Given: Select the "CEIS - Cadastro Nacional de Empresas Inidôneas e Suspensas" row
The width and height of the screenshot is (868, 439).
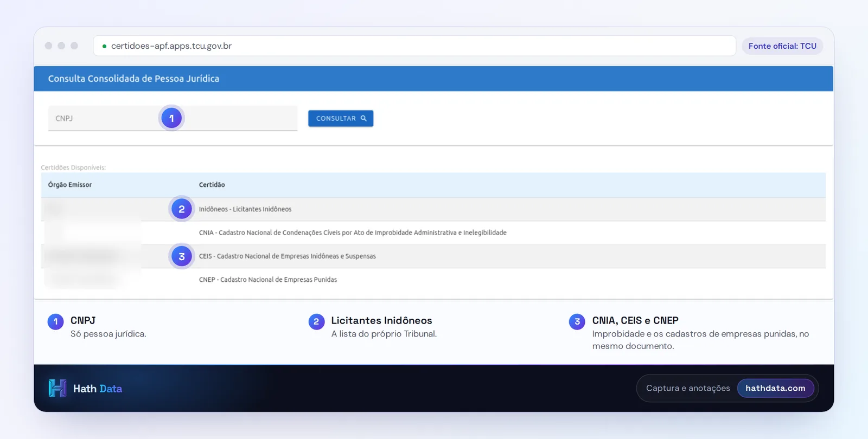Looking at the screenshot, I should point(433,256).
